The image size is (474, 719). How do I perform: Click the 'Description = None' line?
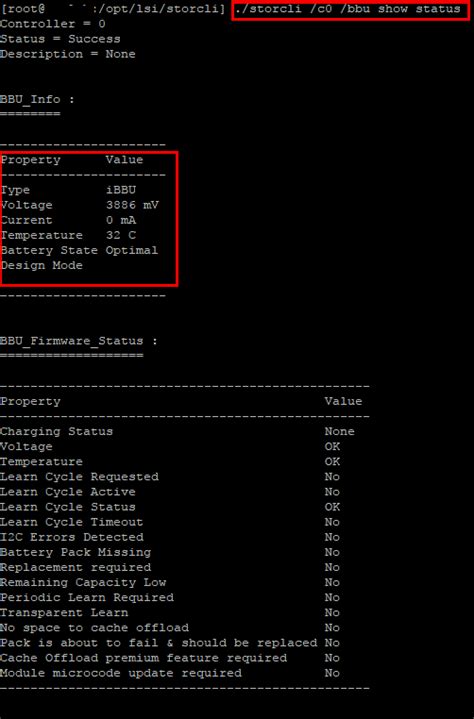coord(68,54)
